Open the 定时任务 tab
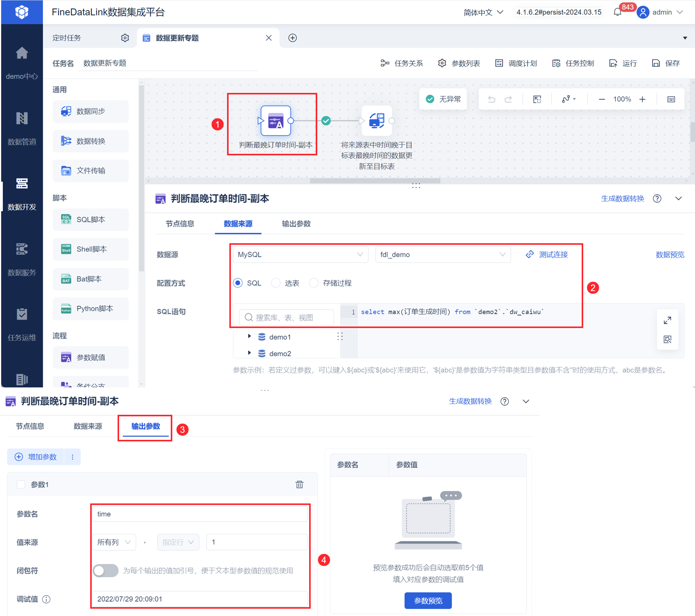 [x=67, y=38]
